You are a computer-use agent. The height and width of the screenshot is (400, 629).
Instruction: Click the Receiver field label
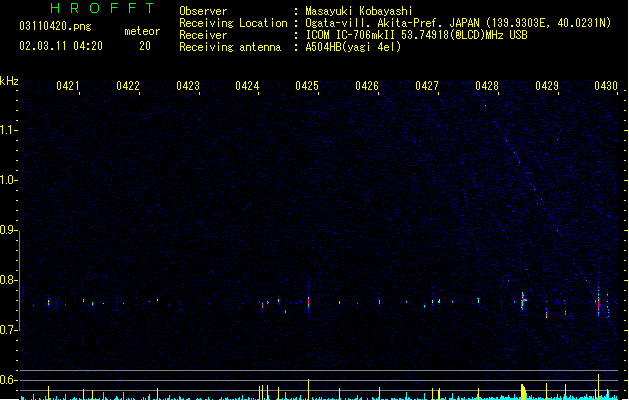pyautogui.click(x=203, y=35)
